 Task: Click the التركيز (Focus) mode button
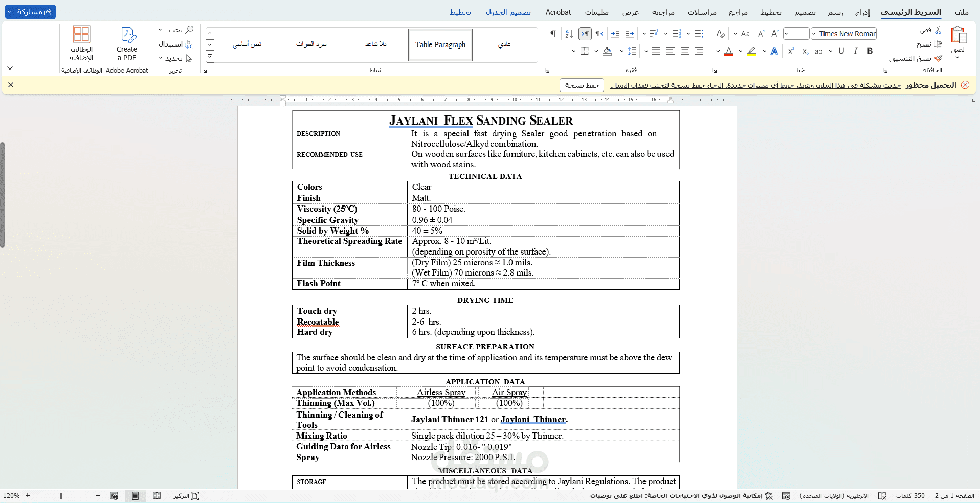(186, 496)
